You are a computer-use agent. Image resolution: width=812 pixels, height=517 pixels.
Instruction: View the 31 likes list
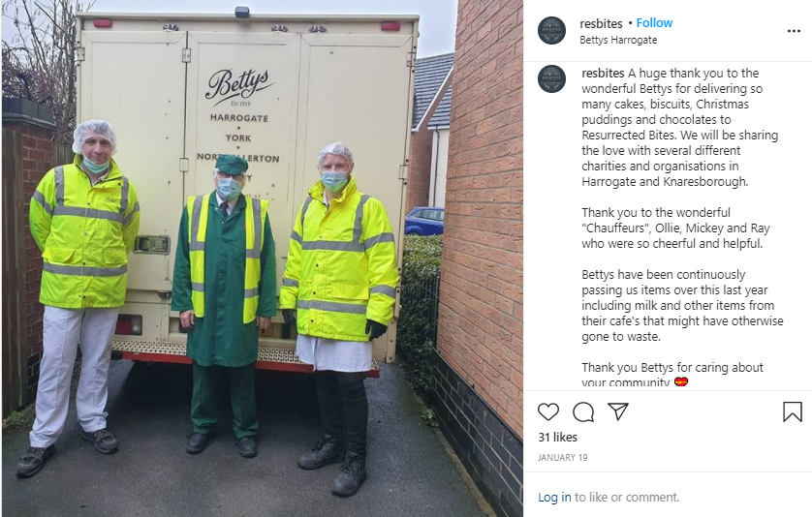click(557, 438)
